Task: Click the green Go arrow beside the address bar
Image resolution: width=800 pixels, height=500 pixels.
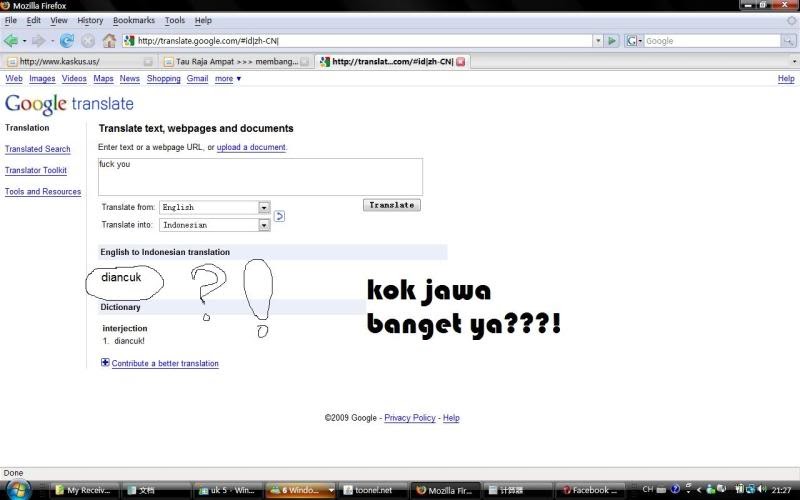Action: (612, 41)
